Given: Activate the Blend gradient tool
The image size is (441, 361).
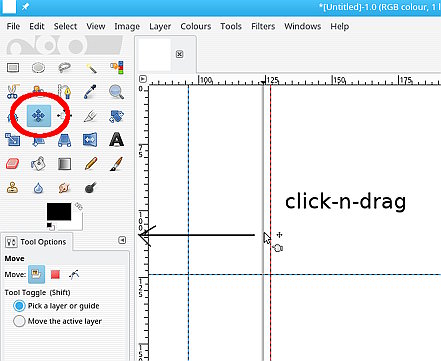Looking at the screenshot, I should point(64,164).
